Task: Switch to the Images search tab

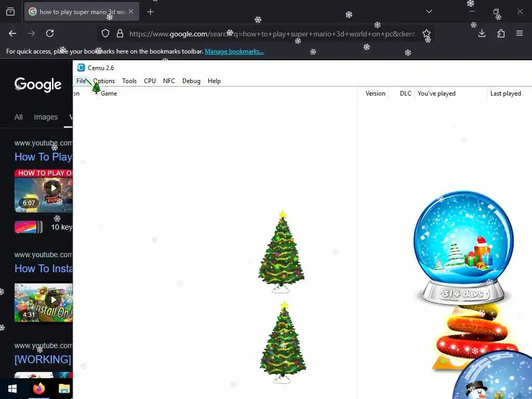Action: click(x=46, y=117)
